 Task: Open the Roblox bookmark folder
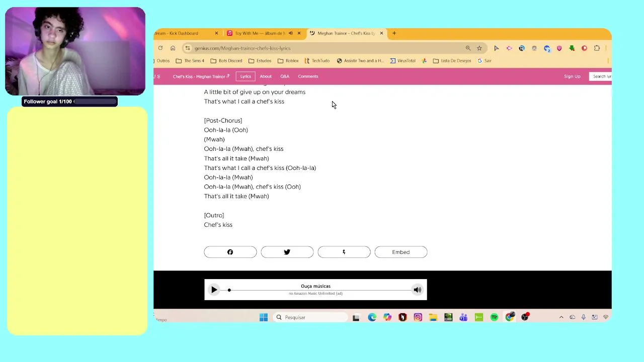pyautogui.click(x=288, y=61)
